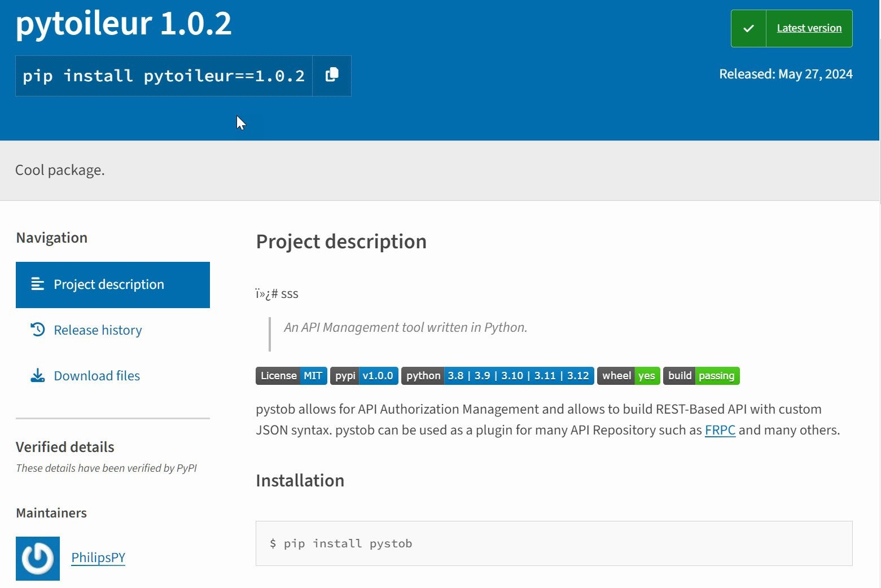The width and height of the screenshot is (881, 588).
Task: Open the PhilipsPY maintainer profile link
Action: tap(98, 558)
